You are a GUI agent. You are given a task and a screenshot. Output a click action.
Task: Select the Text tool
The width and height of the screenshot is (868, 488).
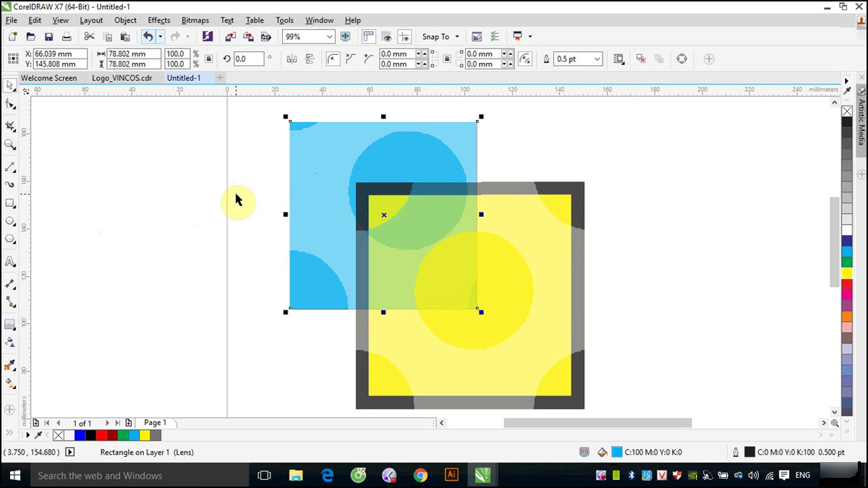pyautogui.click(x=10, y=262)
